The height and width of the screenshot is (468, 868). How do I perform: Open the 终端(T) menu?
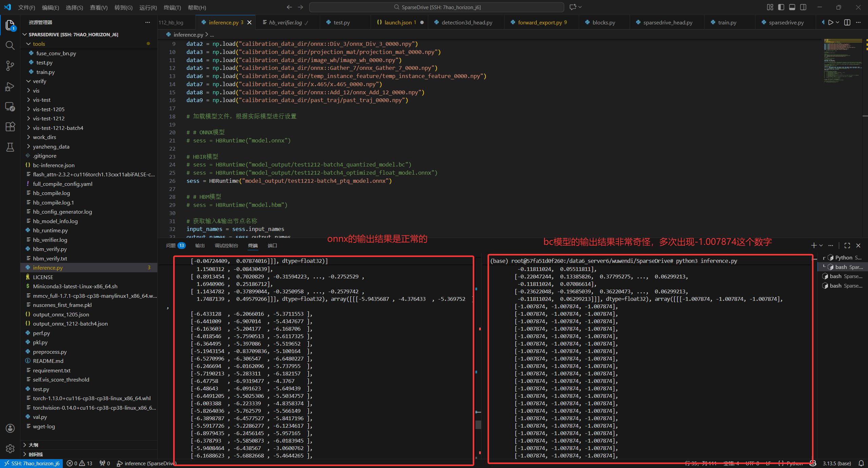pyautogui.click(x=172, y=7)
